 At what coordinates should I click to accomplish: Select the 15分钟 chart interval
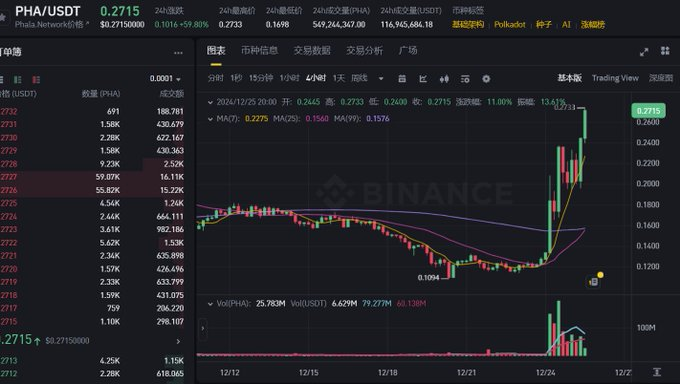coord(261,78)
